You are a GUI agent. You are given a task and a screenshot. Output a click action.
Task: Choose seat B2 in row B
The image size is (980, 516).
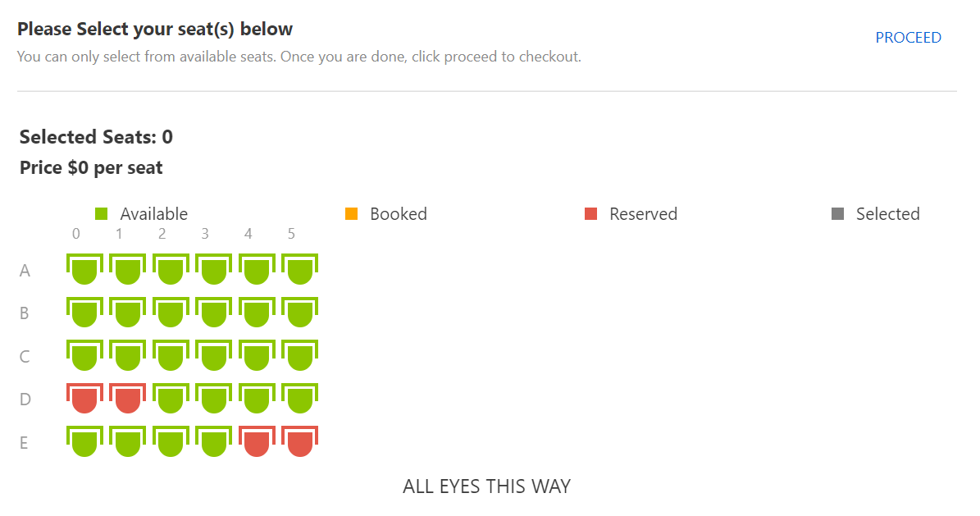coord(171,313)
